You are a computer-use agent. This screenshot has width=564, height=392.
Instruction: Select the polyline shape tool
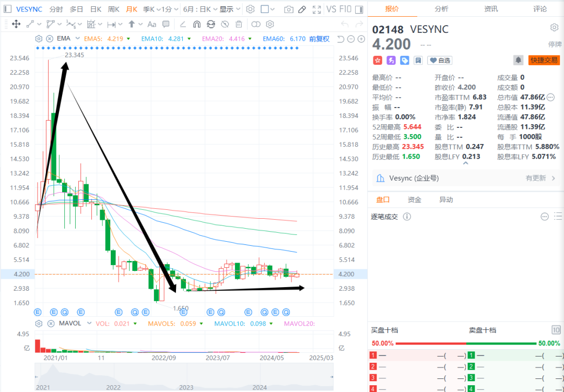50,25
